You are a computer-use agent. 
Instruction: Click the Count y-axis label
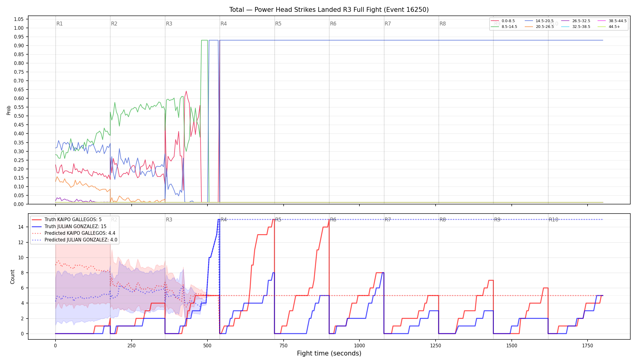tap(12, 277)
